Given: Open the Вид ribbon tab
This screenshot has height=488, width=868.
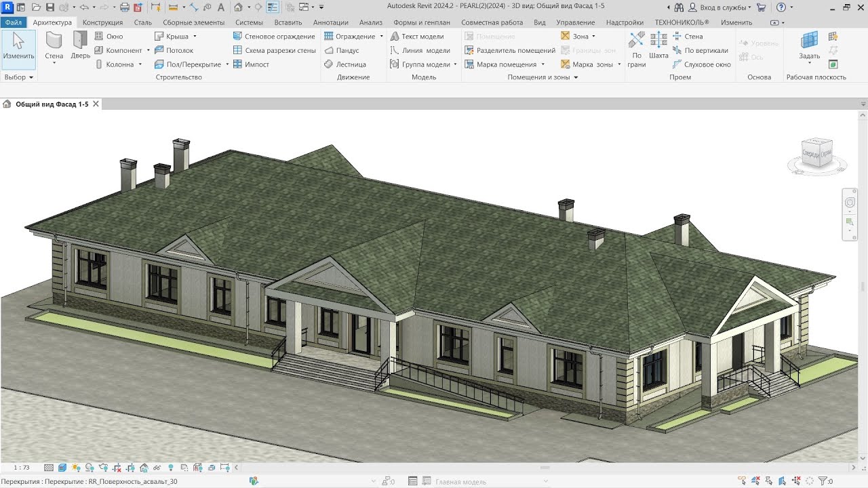Looking at the screenshot, I should [540, 22].
